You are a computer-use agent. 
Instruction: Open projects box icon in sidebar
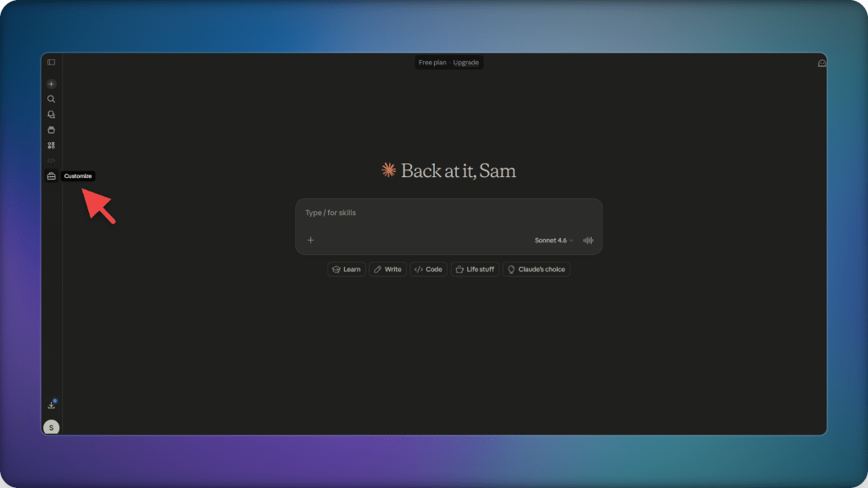tap(51, 130)
